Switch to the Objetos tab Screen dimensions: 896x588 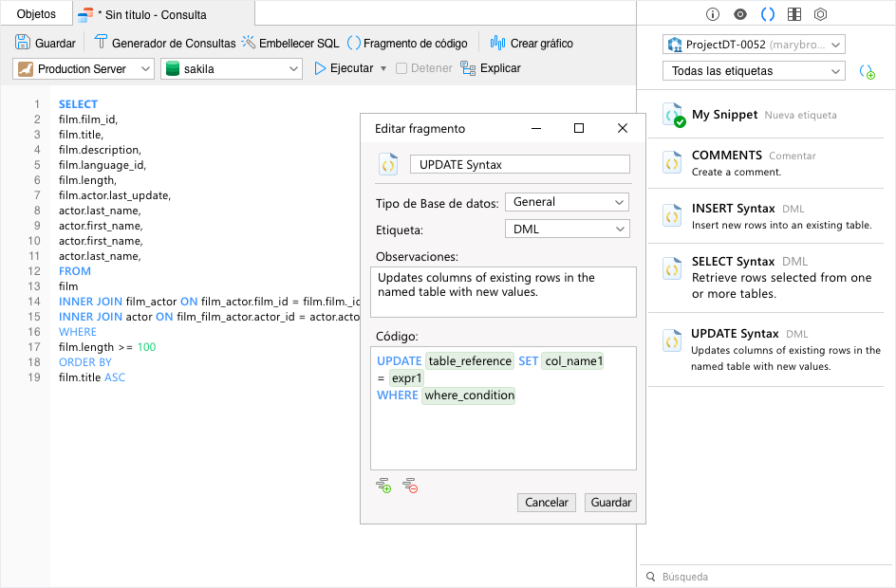point(36,14)
